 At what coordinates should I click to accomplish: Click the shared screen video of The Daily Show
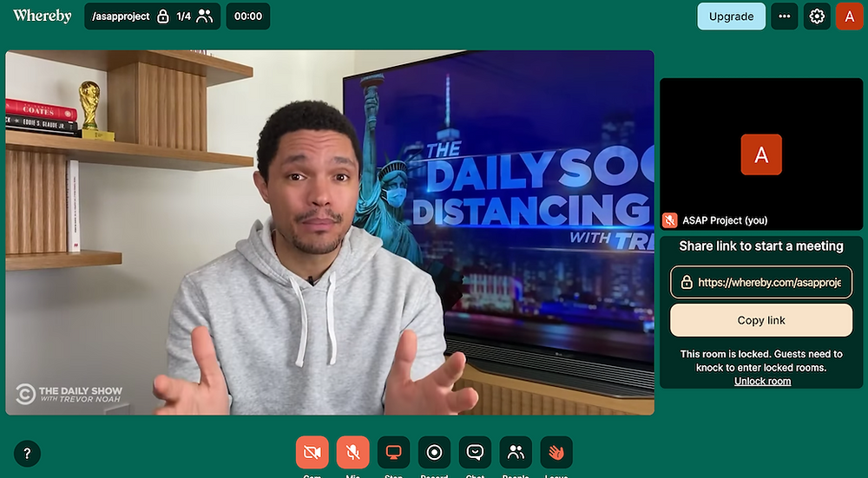pyautogui.click(x=330, y=232)
